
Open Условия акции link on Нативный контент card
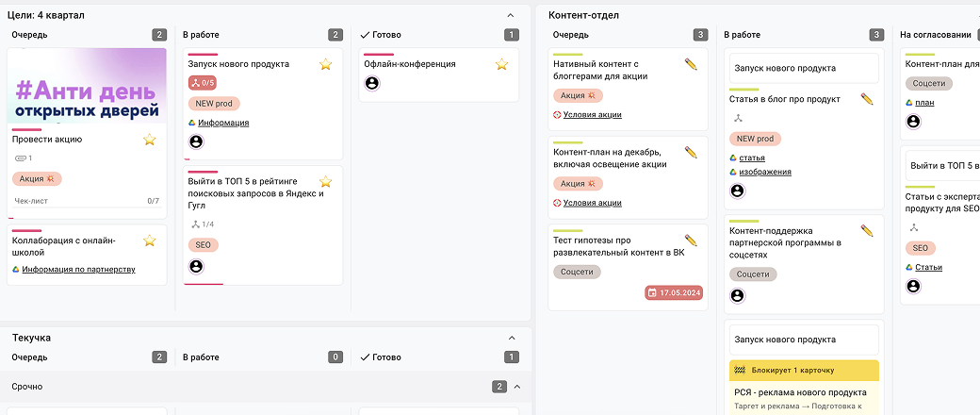pos(592,115)
